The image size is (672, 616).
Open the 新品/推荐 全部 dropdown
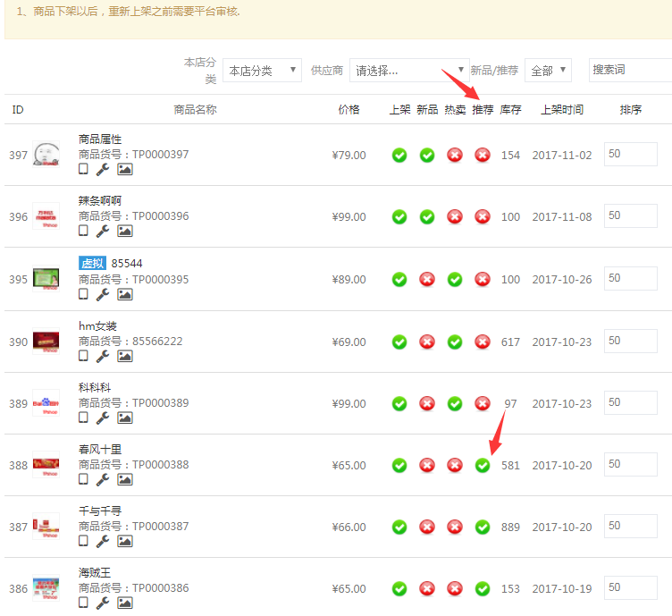547,71
